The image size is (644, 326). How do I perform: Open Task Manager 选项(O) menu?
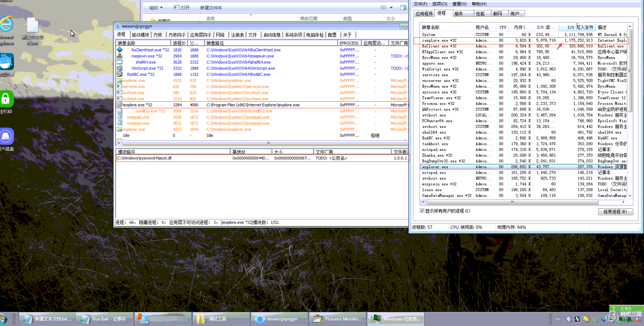[440, 4]
